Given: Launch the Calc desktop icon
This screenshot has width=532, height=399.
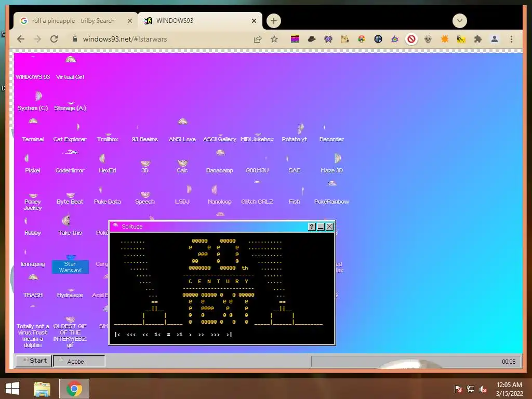Looking at the screenshot, I should click(x=182, y=166).
